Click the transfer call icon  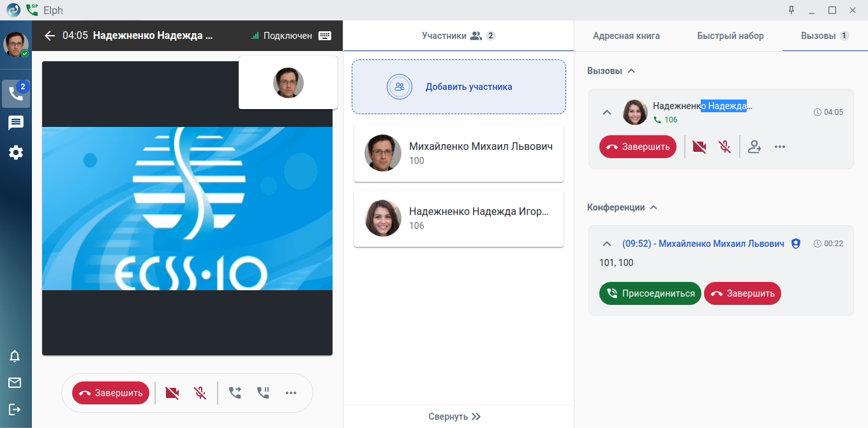[x=235, y=393]
